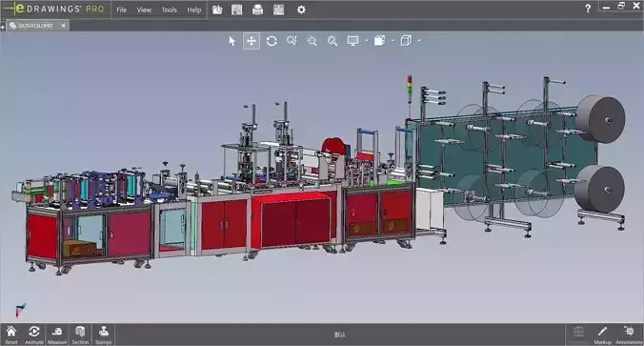Open the Tools menu
644x346 pixels.
pyautogui.click(x=169, y=10)
